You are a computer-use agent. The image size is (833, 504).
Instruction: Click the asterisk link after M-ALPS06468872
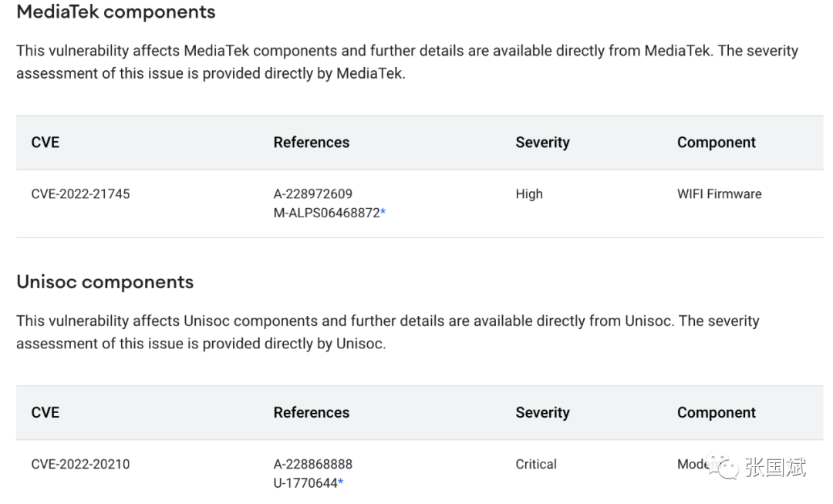point(383,213)
